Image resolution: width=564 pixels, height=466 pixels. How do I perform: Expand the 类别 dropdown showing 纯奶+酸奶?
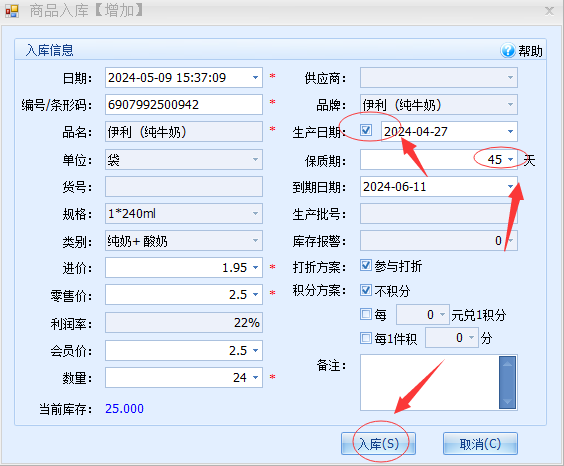coord(255,241)
